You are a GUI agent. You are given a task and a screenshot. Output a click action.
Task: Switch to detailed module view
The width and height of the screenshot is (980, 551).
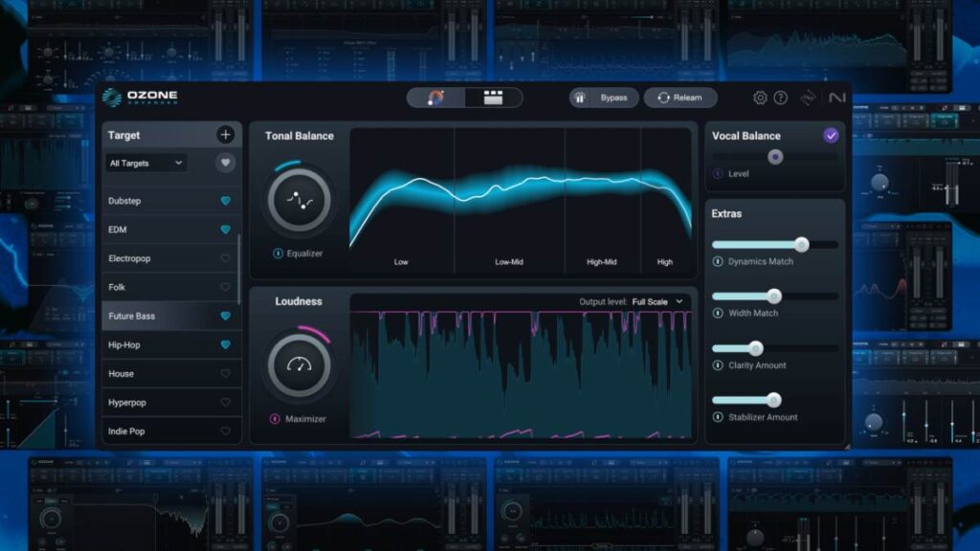coord(493,98)
